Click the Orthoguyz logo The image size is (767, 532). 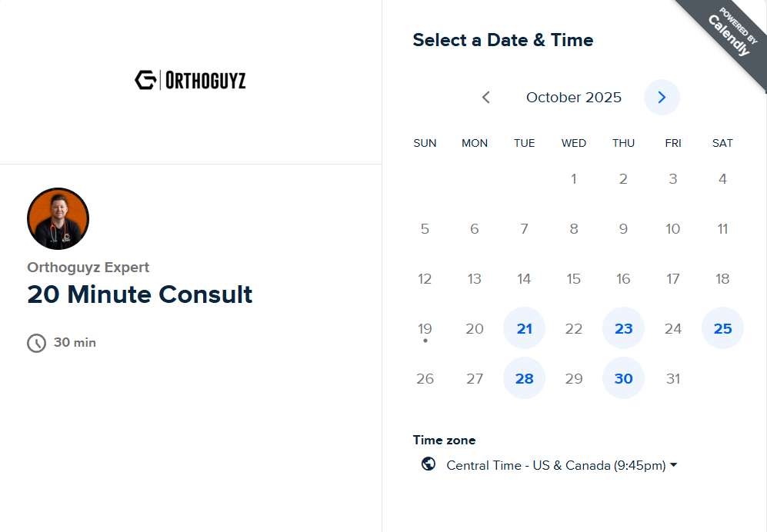(190, 80)
